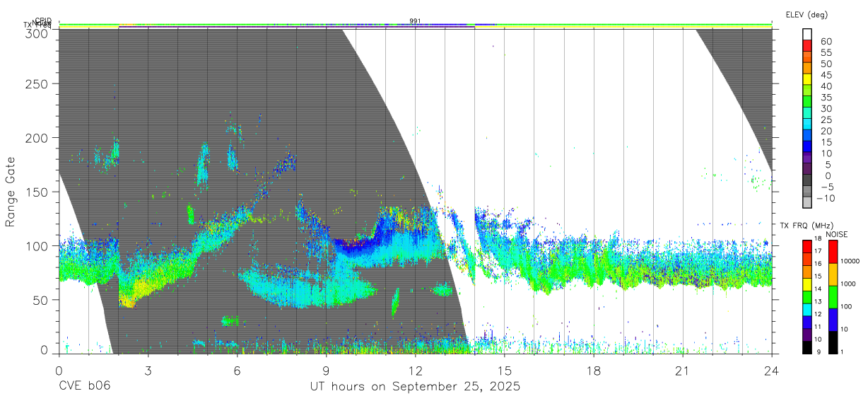Click the '24' tick on UT hours axis

[771, 371]
